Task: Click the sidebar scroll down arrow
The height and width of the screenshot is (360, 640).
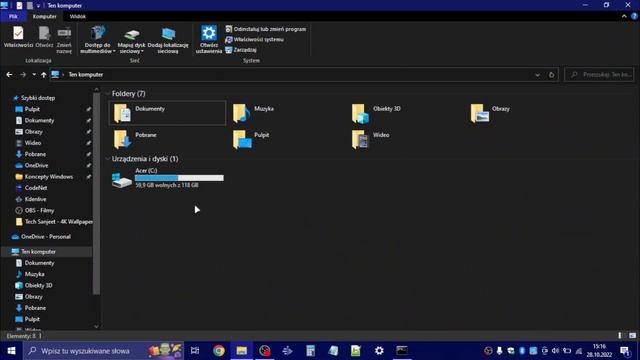Action: [96, 326]
